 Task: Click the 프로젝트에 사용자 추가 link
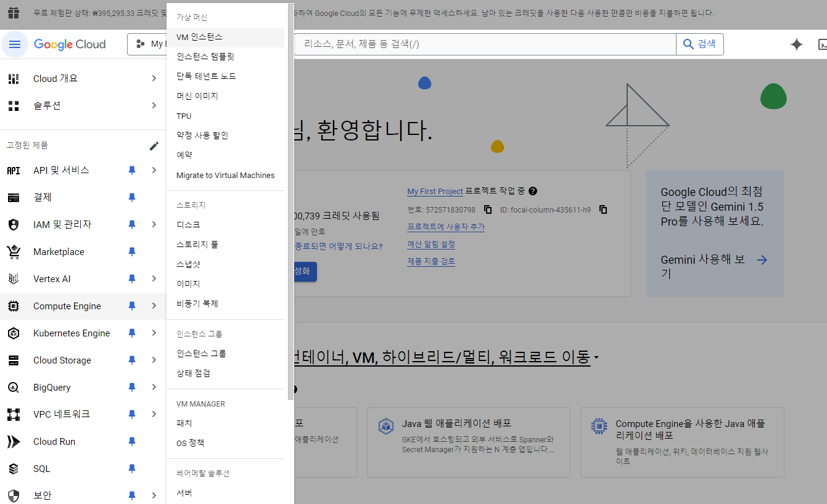pos(446,227)
